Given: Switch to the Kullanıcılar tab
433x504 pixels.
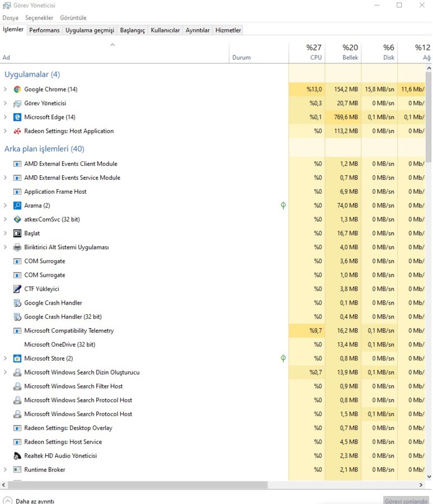Looking at the screenshot, I should pyautogui.click(x=166, y=30).
